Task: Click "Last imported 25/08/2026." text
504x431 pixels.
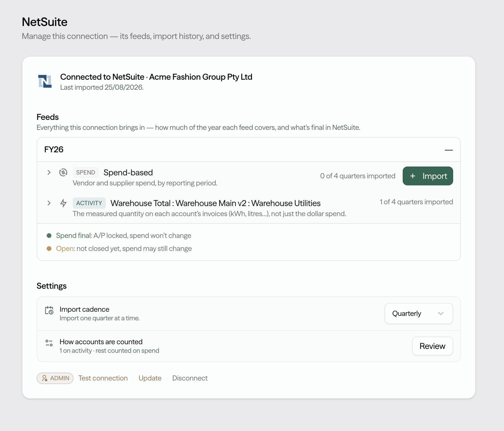Action: point(102,87)
